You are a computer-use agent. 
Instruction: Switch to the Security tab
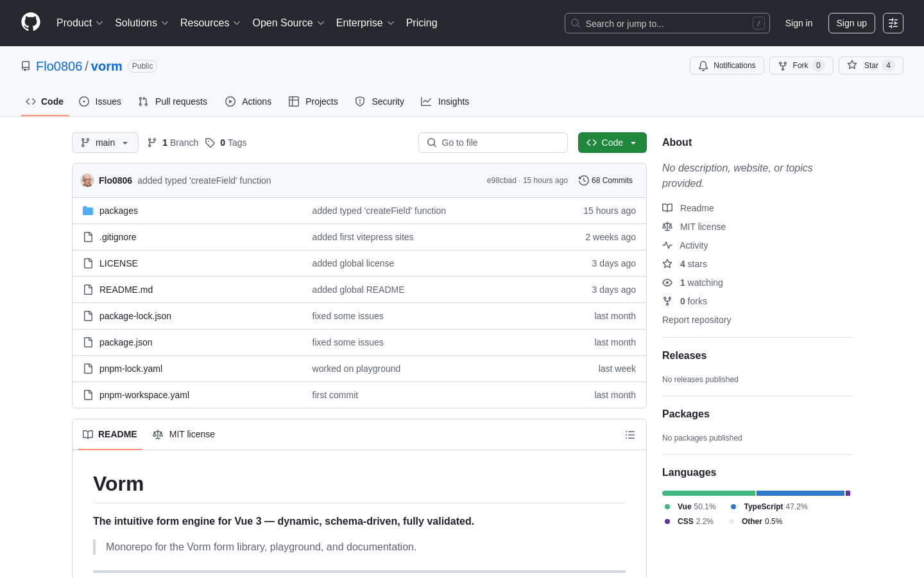[380, 101]
